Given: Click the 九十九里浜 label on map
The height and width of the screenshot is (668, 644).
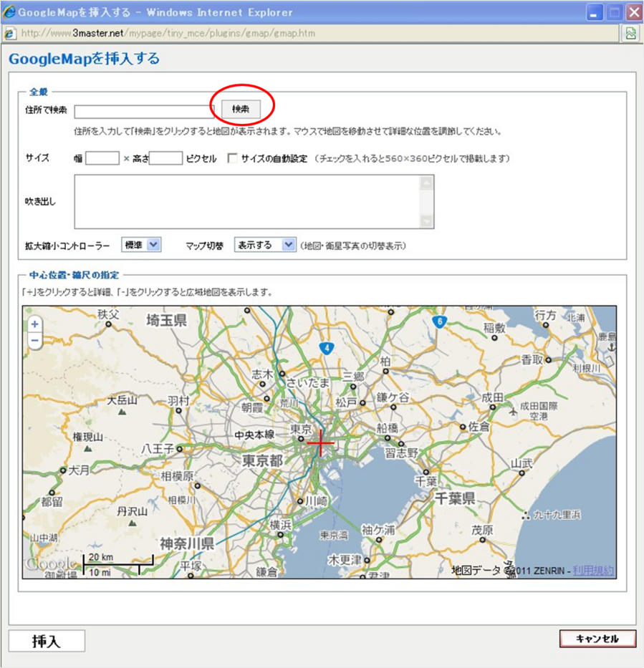Looking at the screenshot, I should pos(557,515).
